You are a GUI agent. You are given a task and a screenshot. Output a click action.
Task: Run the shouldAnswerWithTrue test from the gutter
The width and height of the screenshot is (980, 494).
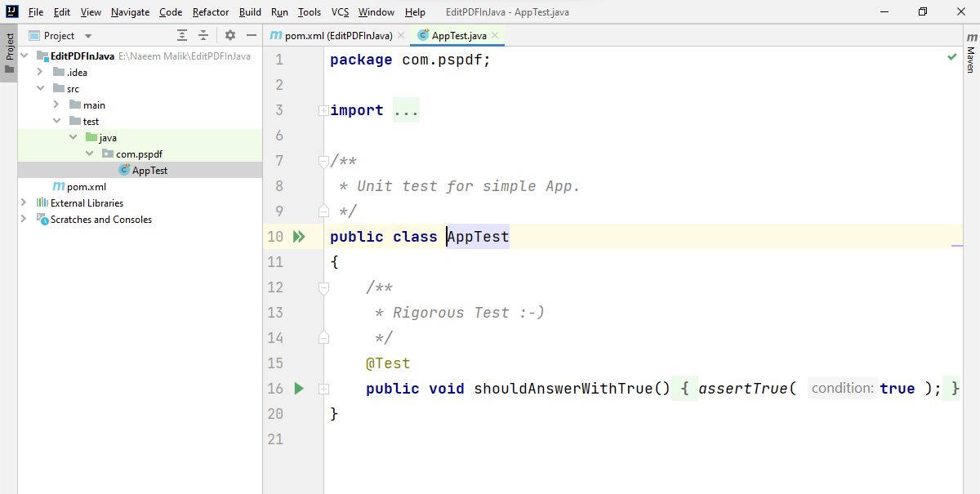(x=299, y=389)
